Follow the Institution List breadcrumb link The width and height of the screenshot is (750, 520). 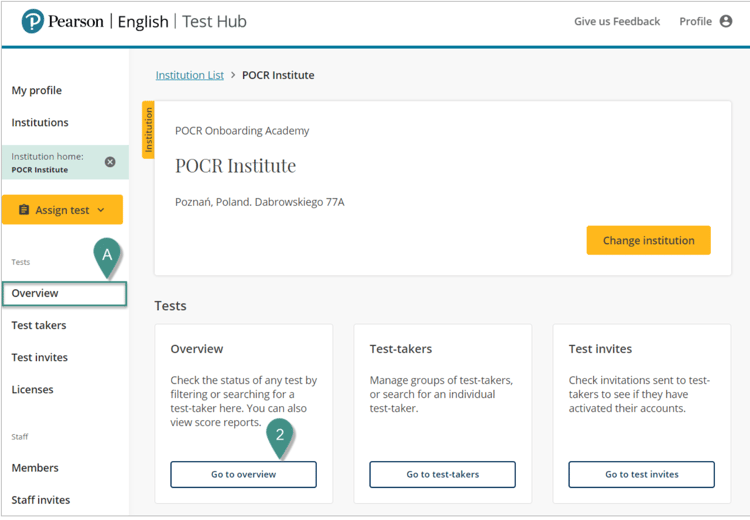coord(190,75)
